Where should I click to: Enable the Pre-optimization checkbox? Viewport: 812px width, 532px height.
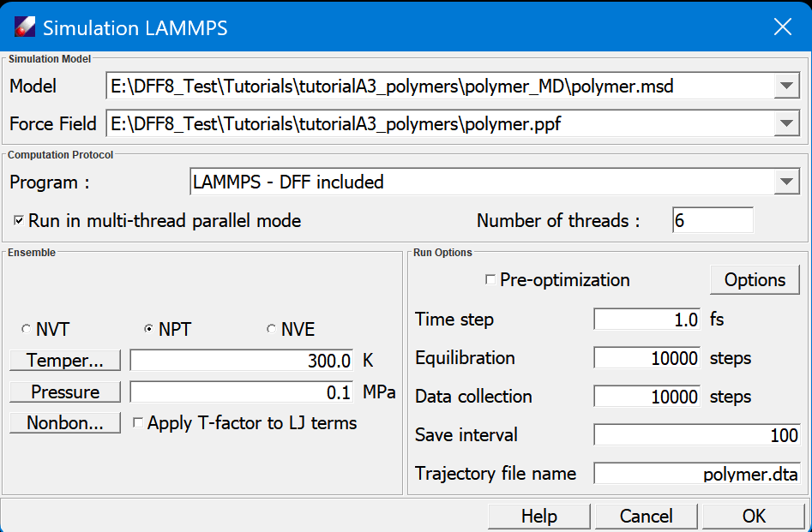(490, 280)
